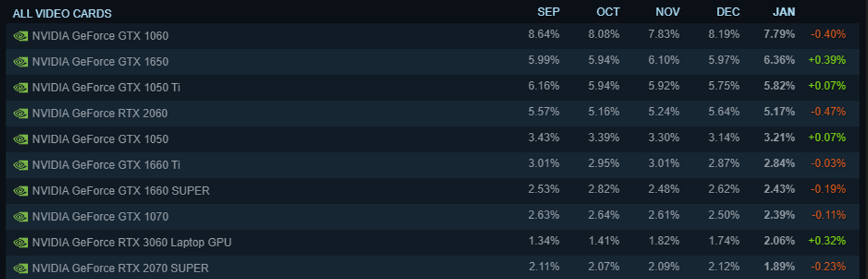Screen dimensions: 868x279
Task: Click the +0.39% change for GTX 1650
Action: 827,60
